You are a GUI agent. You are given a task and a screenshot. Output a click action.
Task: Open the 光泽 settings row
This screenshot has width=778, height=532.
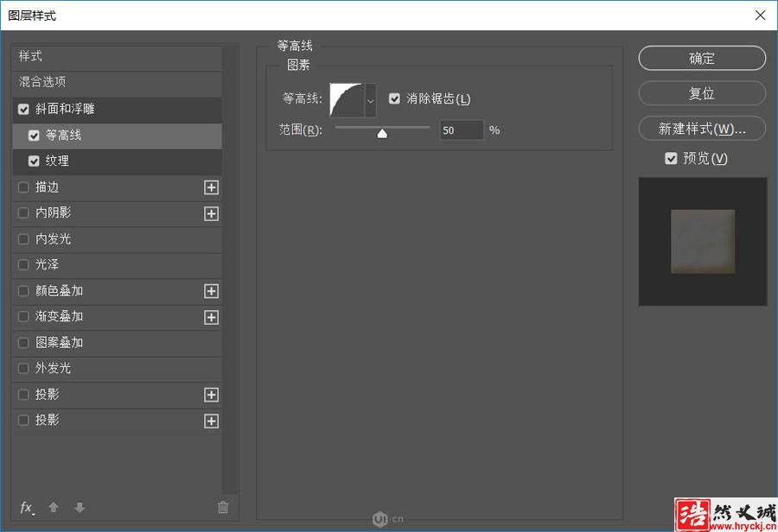pos(117,265)
